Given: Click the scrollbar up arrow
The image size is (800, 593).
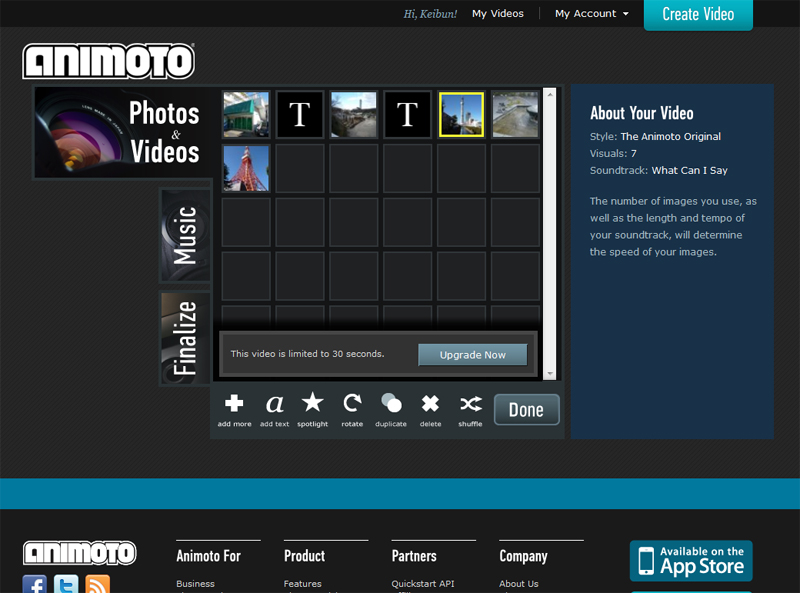Looking at the screenshot, I should pos(549,94).
